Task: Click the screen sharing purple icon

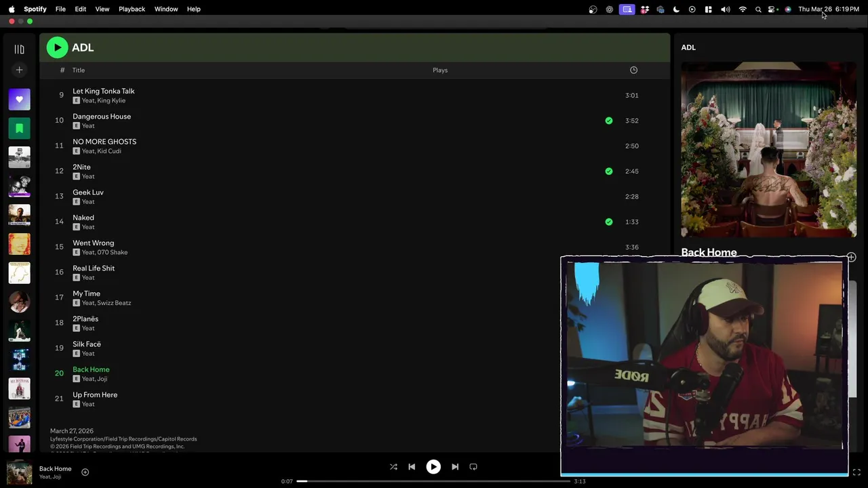Action: click(x=627, y=9)
